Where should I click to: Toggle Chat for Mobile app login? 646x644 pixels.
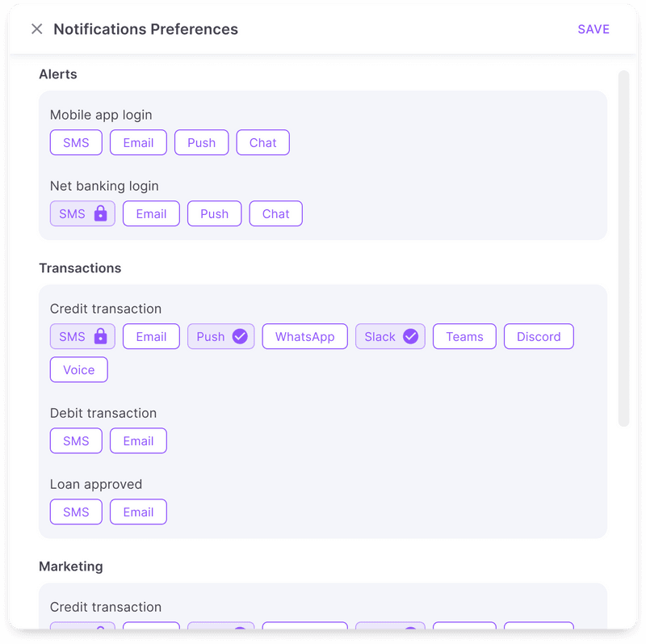tap(262, 143)
